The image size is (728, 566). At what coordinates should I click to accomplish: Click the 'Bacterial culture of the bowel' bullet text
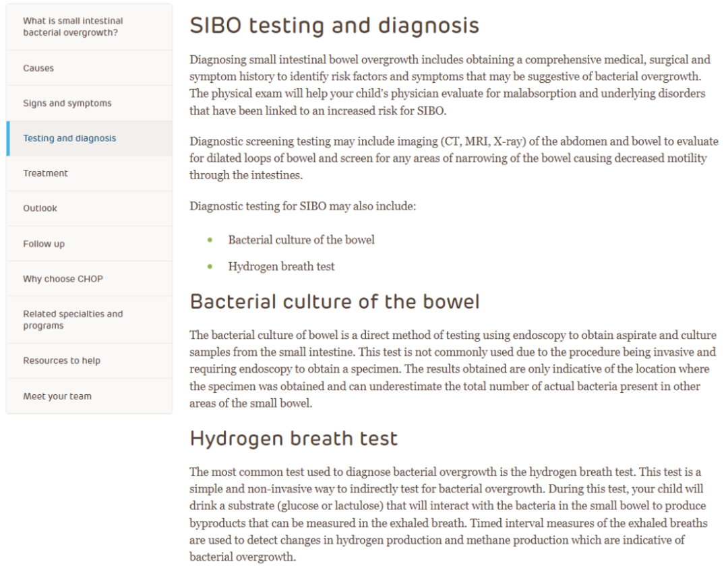[301, 240]
